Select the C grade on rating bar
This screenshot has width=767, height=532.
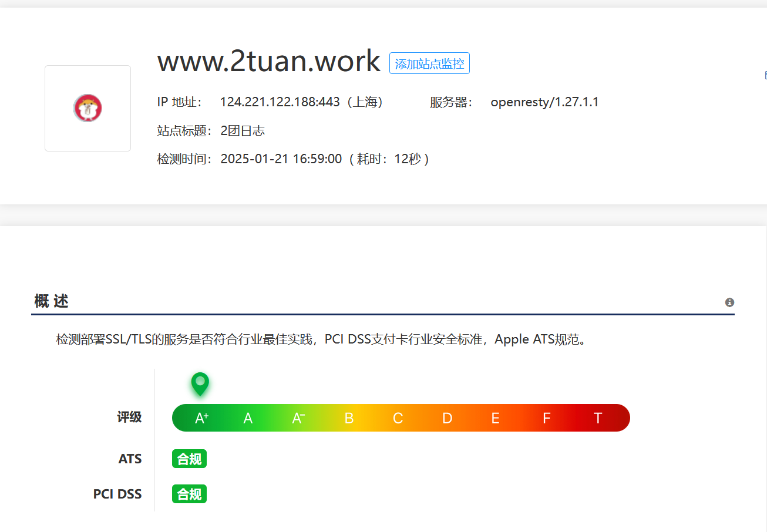[398, 418]
